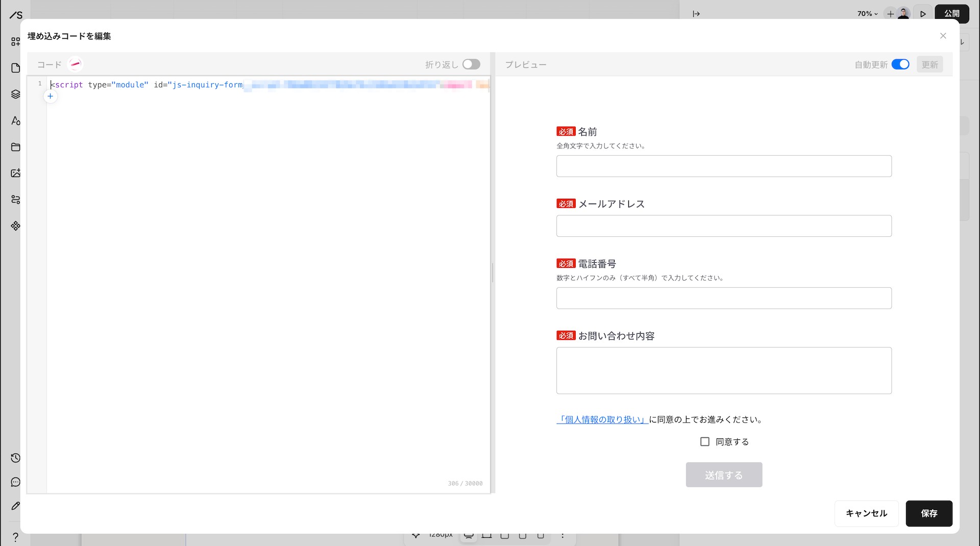Collapse the right panel arrow icon

click(x=696, y=14)
